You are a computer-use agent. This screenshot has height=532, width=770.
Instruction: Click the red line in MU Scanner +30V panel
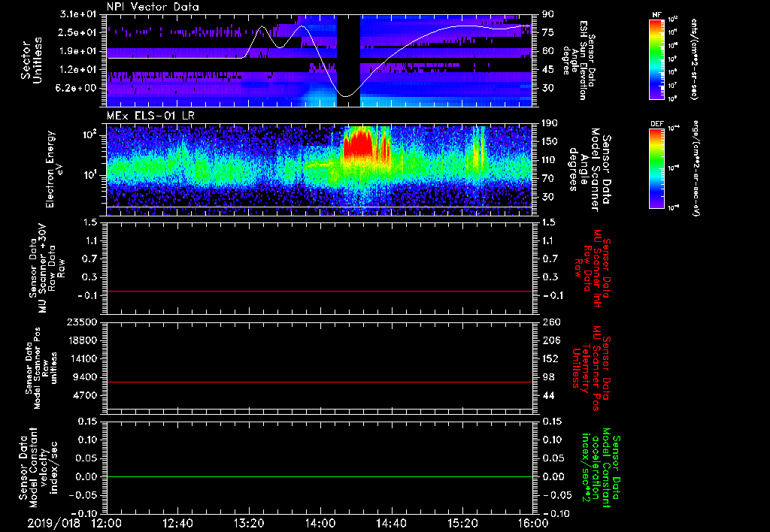pyautogui.click(x=320, y=291)
